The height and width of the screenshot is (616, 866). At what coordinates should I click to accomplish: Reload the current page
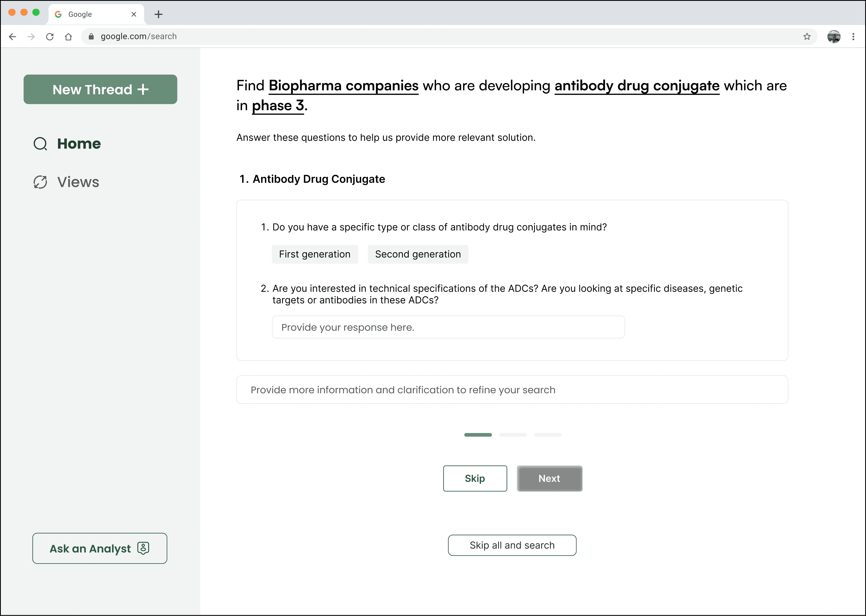click(50, 36)
